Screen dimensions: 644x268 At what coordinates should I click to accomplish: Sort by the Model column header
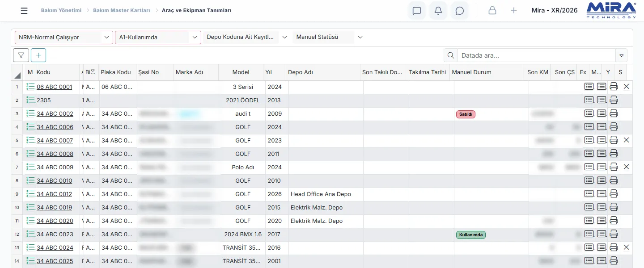click(x=241, y=72)
